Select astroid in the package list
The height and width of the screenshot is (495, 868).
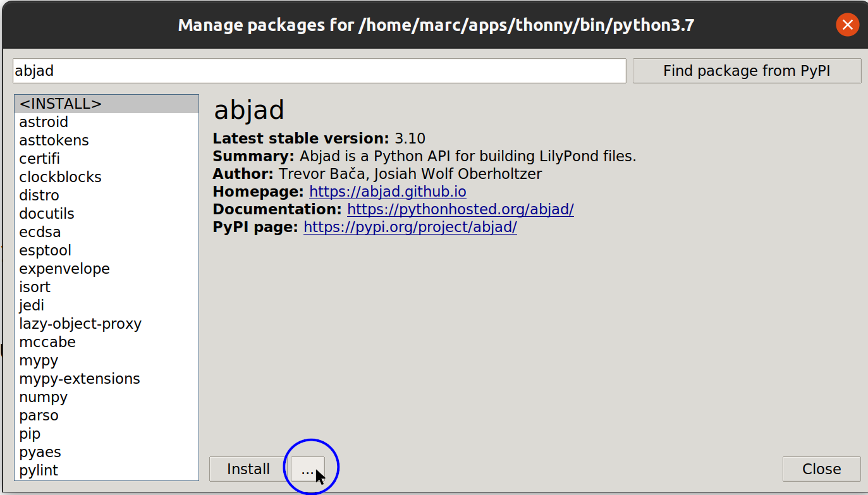click(x=44, y=122)
